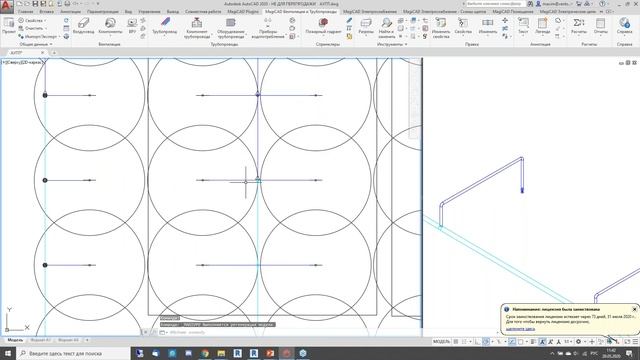Click the Move cross-arrows icon in Правка panel
The height and width of the screenshot is (360, 640).
click(x=505, y=20)
